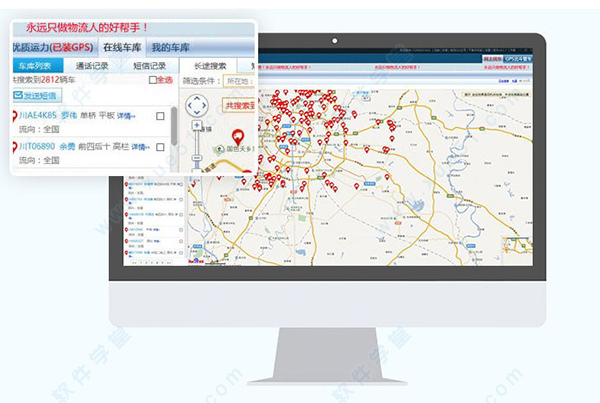This screenshot has height=403, width=600.
Task: Open the 我的车库 tab
Action: click(x=171, y=47)
